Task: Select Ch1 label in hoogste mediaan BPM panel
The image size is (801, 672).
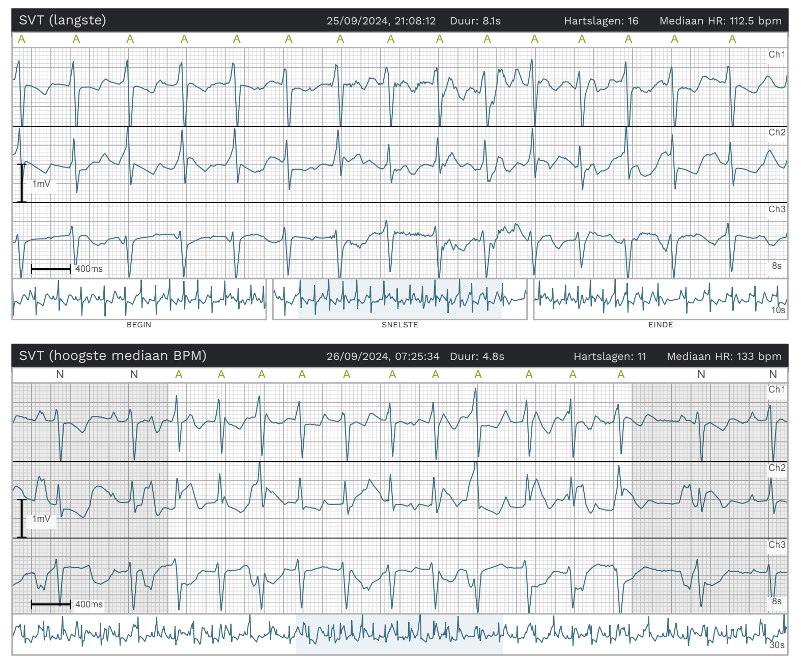Action: (x=777, y=389)
